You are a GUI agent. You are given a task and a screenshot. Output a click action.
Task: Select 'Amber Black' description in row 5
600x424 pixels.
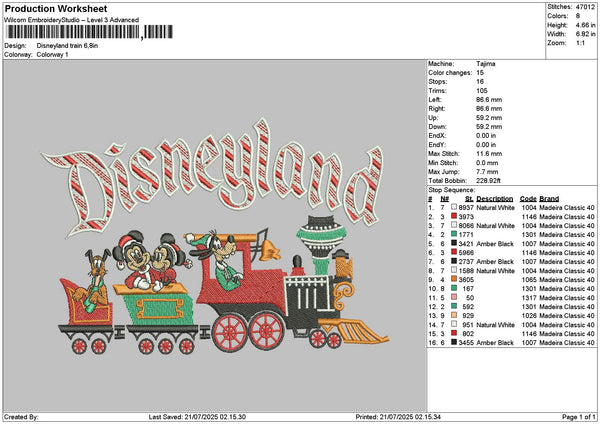coord(495,244)
